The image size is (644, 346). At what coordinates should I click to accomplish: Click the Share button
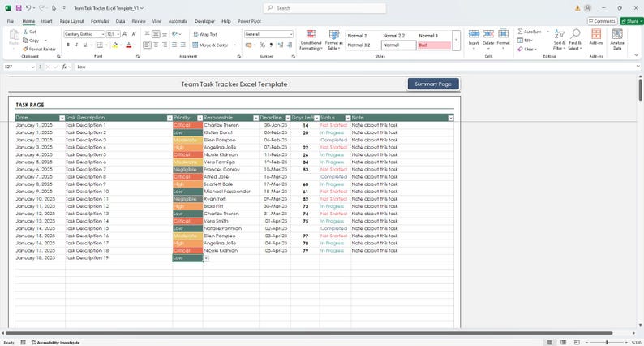[631, 21]
